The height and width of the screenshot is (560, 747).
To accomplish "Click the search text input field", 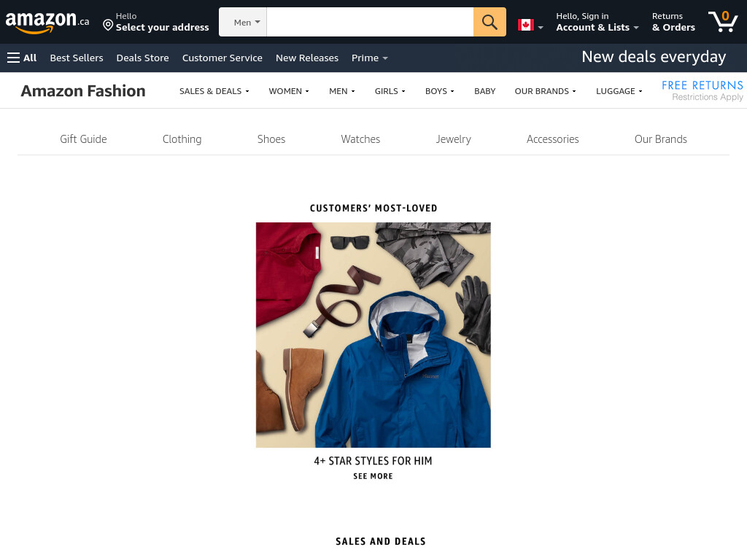I will 370,22.
